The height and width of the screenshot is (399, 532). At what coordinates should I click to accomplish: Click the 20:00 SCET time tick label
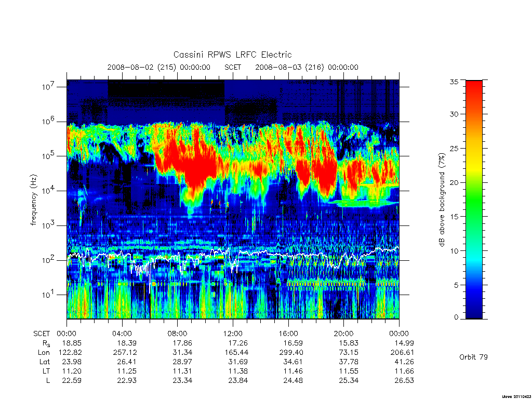coord(343,334)
